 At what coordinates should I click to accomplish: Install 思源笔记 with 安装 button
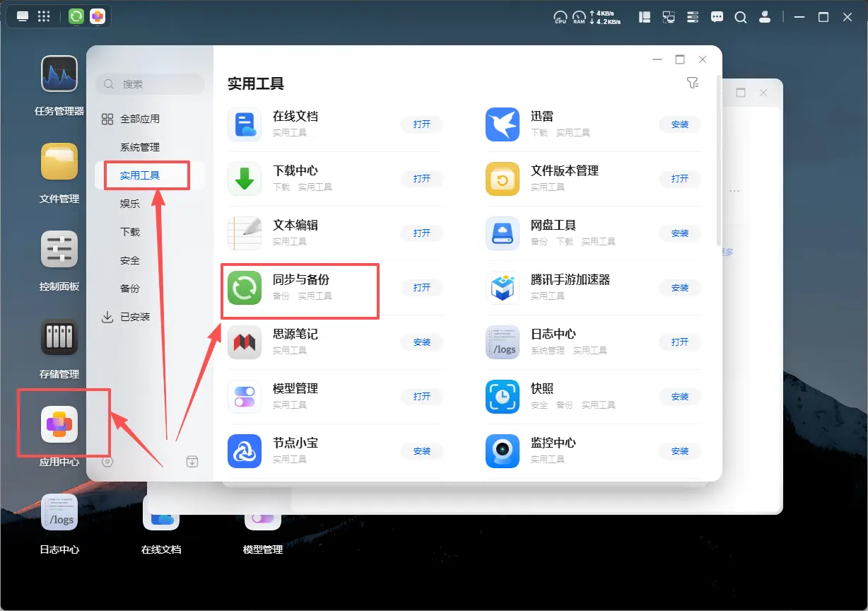click(x=422, y=342)
